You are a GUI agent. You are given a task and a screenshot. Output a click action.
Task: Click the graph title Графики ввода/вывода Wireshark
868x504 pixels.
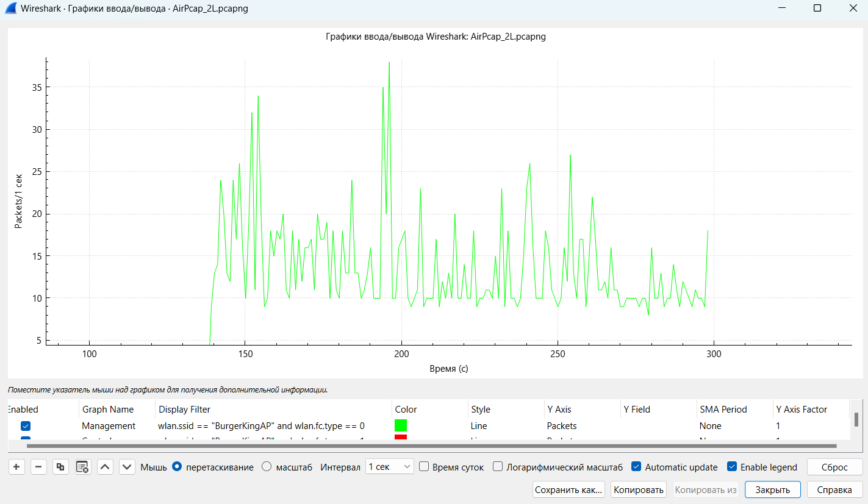(436, 37)
